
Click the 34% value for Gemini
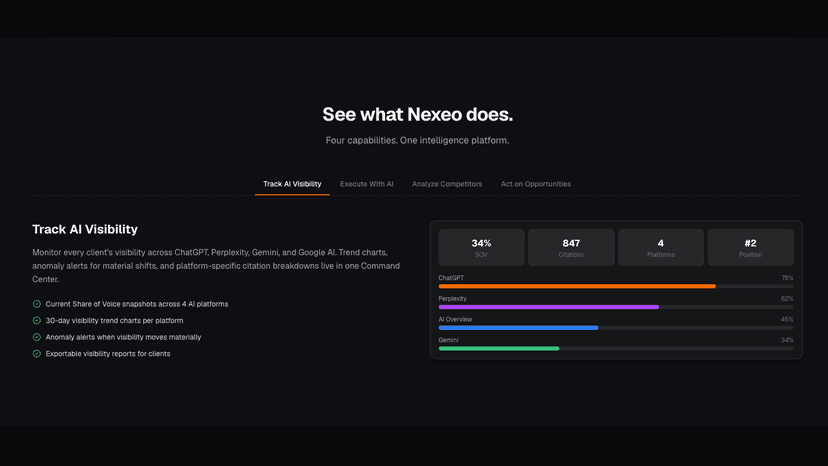pyautogui.click(x=787, y=340)
